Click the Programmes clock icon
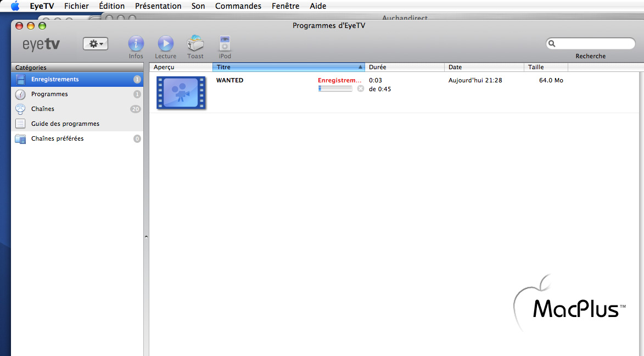 (20, 94)
